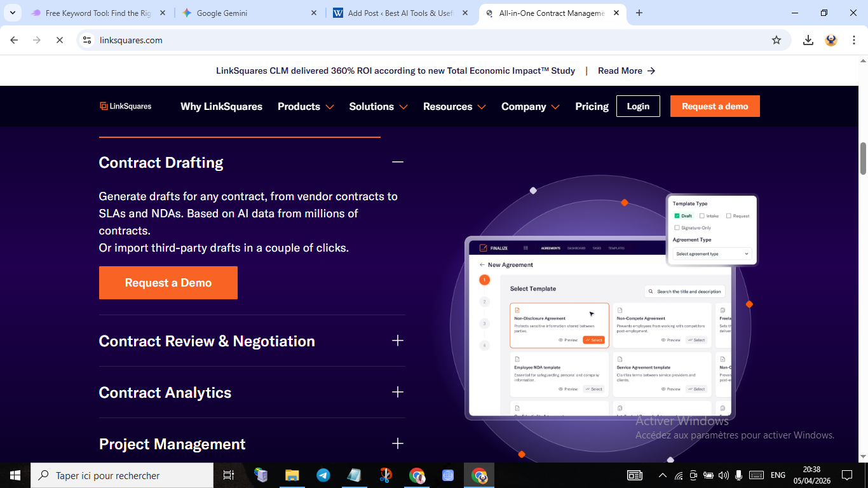This screenshot has height=488, width=868.
Task: Open the Chrome downloads icon
Action: [808, 40]
